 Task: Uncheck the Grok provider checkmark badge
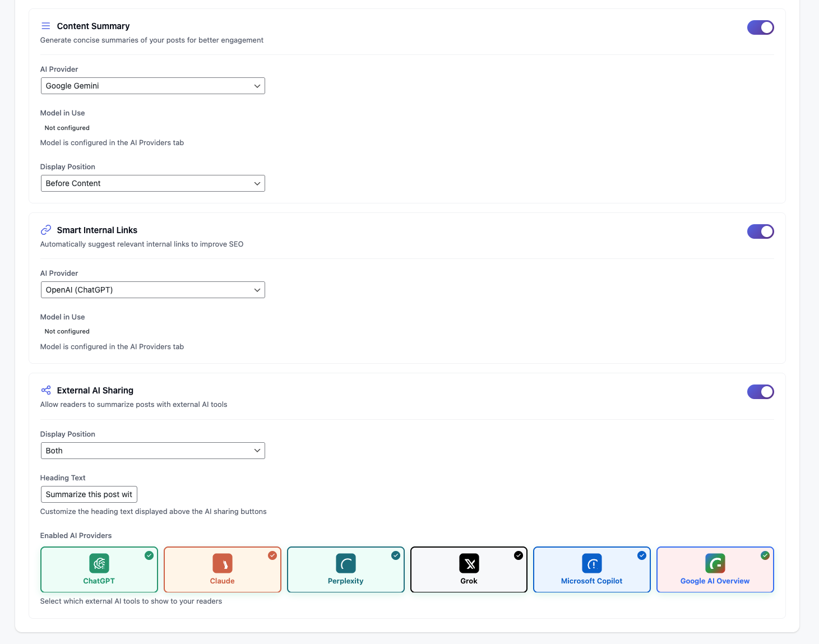(519, 555)
